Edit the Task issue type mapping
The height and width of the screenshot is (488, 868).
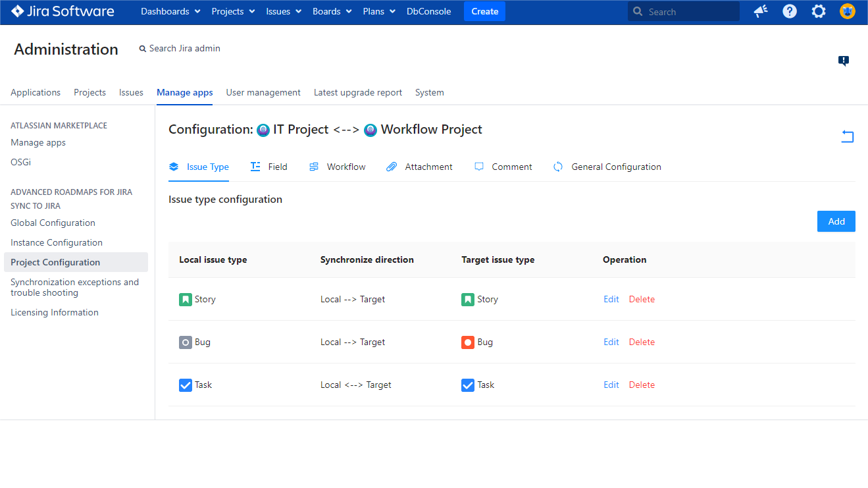tap(611, 385)
